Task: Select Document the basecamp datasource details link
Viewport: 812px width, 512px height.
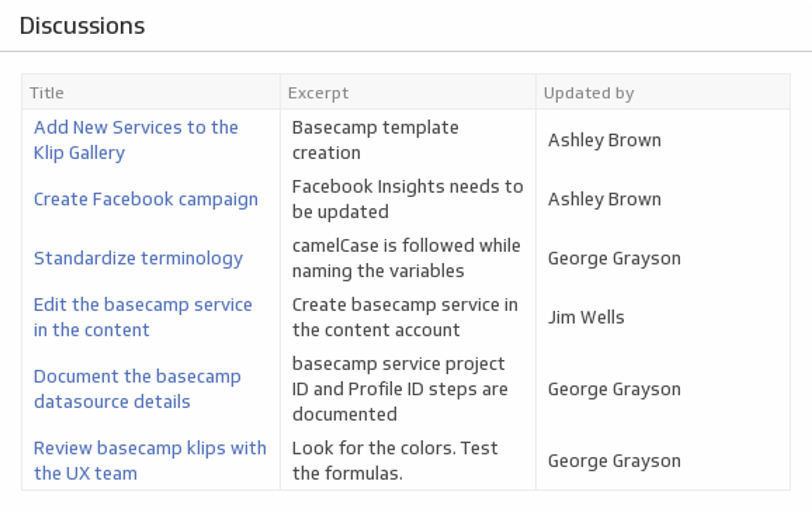Action: tap(137, 389)
